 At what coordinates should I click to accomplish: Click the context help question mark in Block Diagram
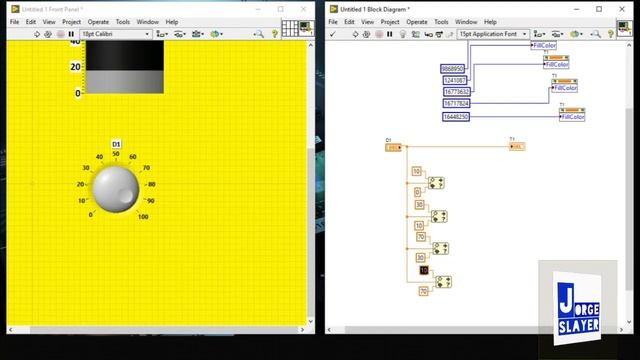click(611, 34)
